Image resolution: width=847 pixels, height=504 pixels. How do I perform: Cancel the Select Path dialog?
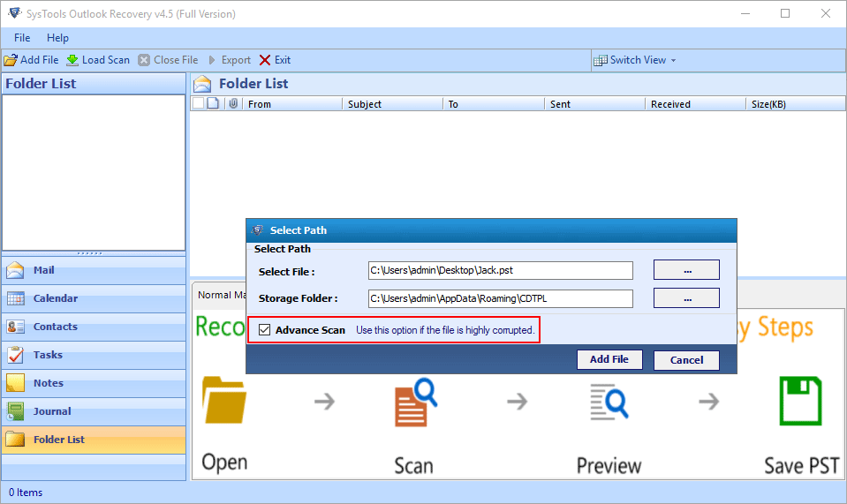pos(686,360)
